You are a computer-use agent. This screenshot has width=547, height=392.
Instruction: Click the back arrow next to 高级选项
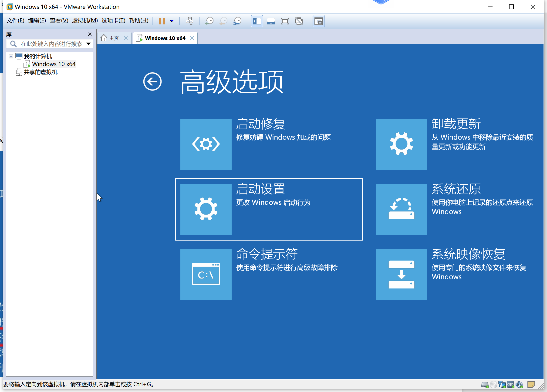152,81
